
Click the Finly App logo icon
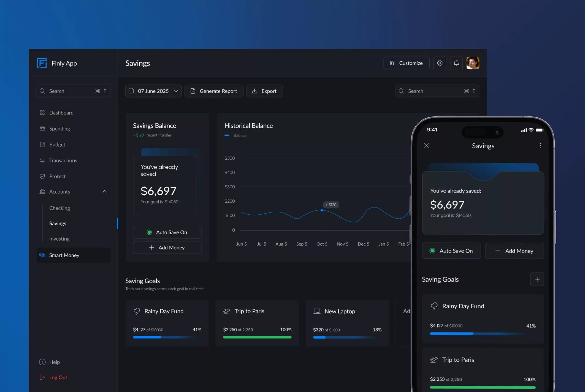[42, 63]
